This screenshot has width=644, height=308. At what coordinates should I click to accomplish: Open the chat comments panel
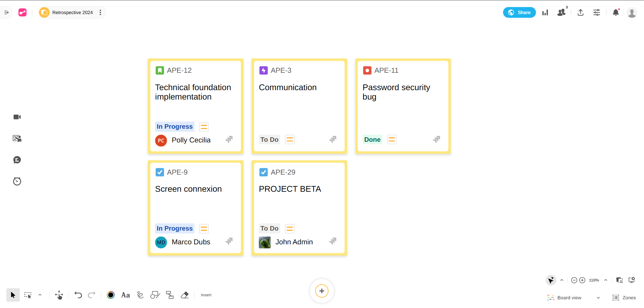17,160
